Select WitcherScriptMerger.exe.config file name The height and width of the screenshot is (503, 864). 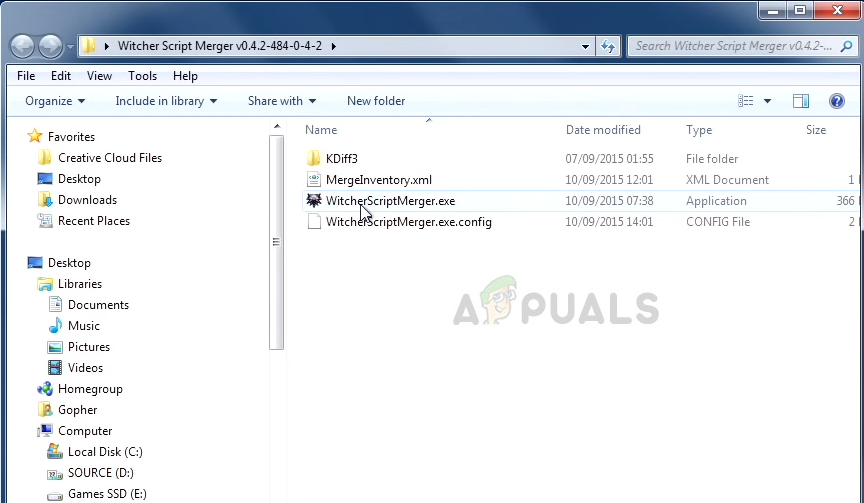[x=408, y=221]
